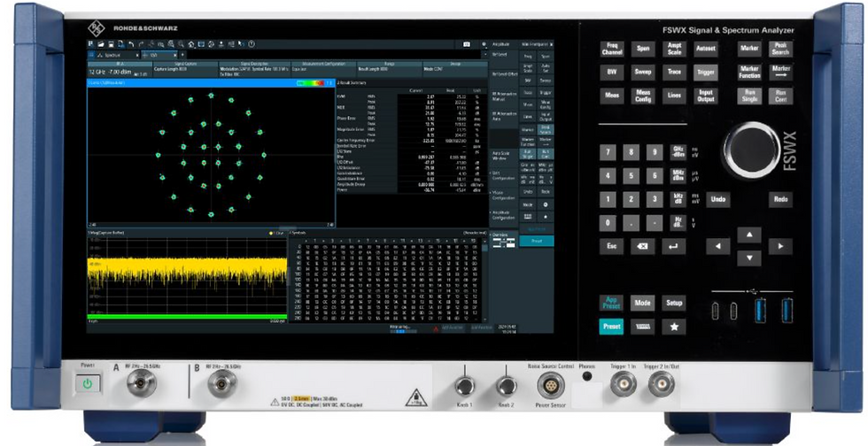Turn Knob 1 on the front panel
868x446 pixels.
(465, 386)
